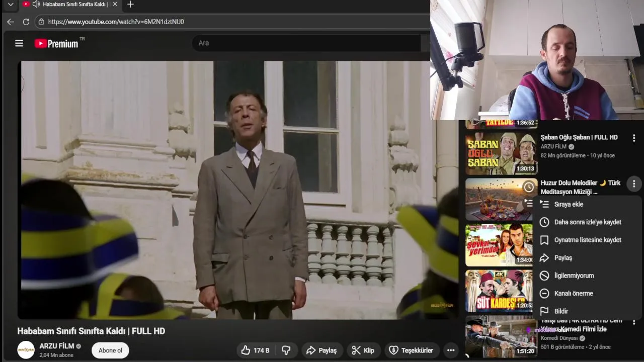Choose Paylaş in the context menu
This screenshot has height=362, width=644.
587,258
